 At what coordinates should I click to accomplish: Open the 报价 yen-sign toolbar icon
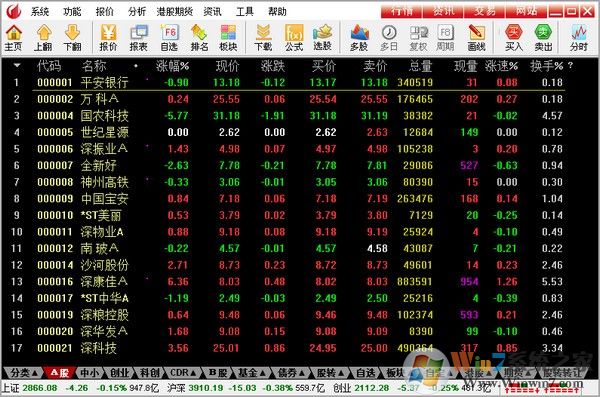[x=108, y=38]
